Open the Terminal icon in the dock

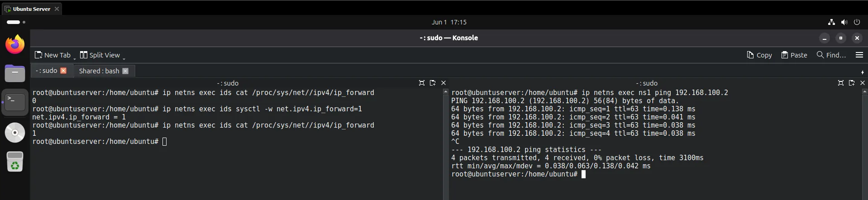(15, 102)
